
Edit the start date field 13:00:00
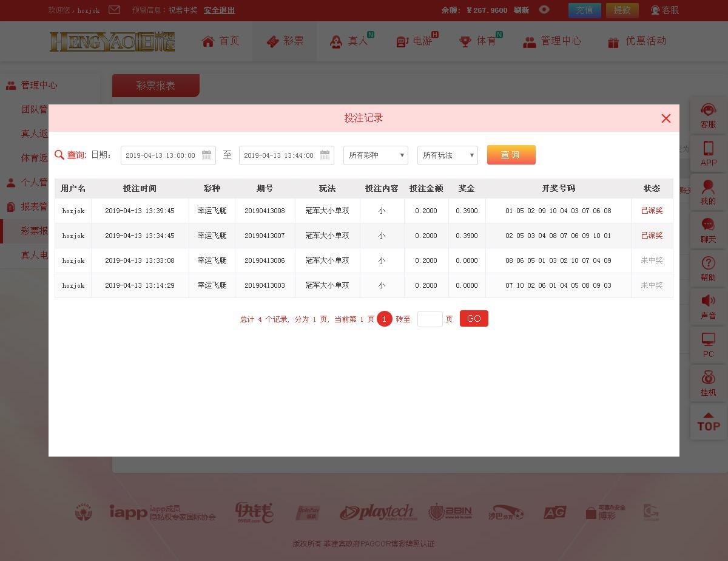click(x=168, y=155)
